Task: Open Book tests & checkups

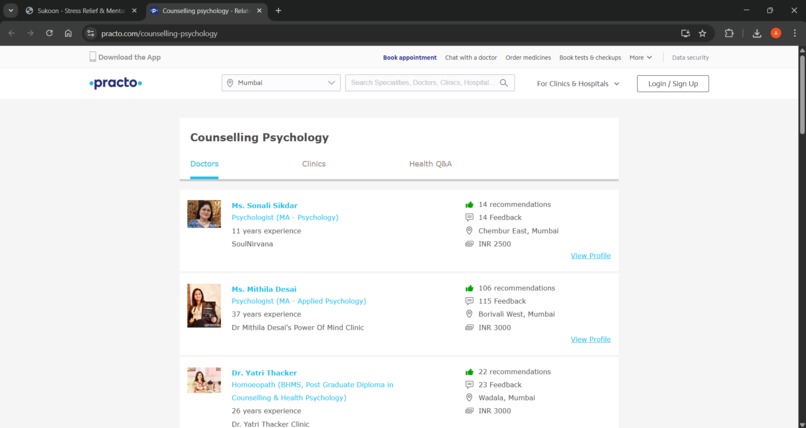Action: click(590, 58)
